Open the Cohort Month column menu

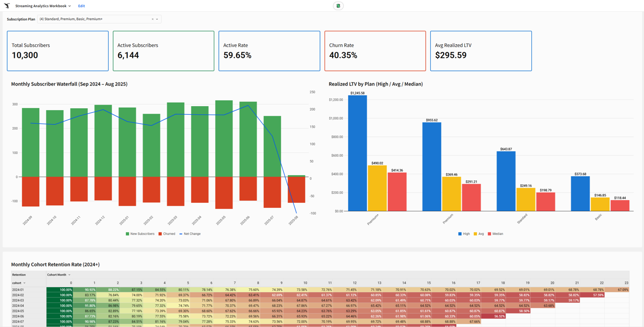[x=69, y=275]
